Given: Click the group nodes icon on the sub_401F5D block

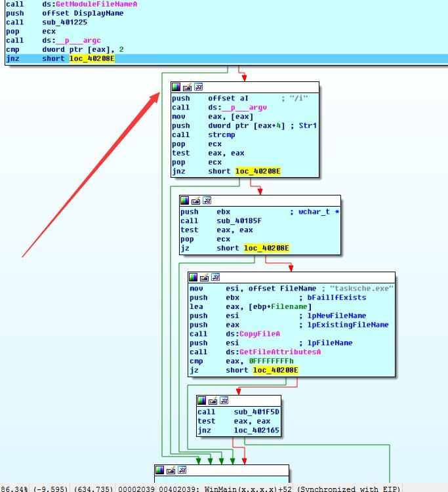Looking at the screenshot, I should tap(224, 400).
